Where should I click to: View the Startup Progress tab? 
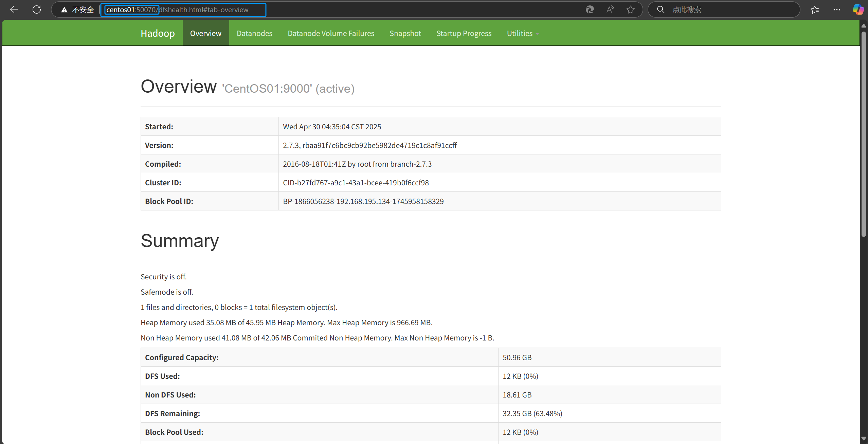click(464, 33)
